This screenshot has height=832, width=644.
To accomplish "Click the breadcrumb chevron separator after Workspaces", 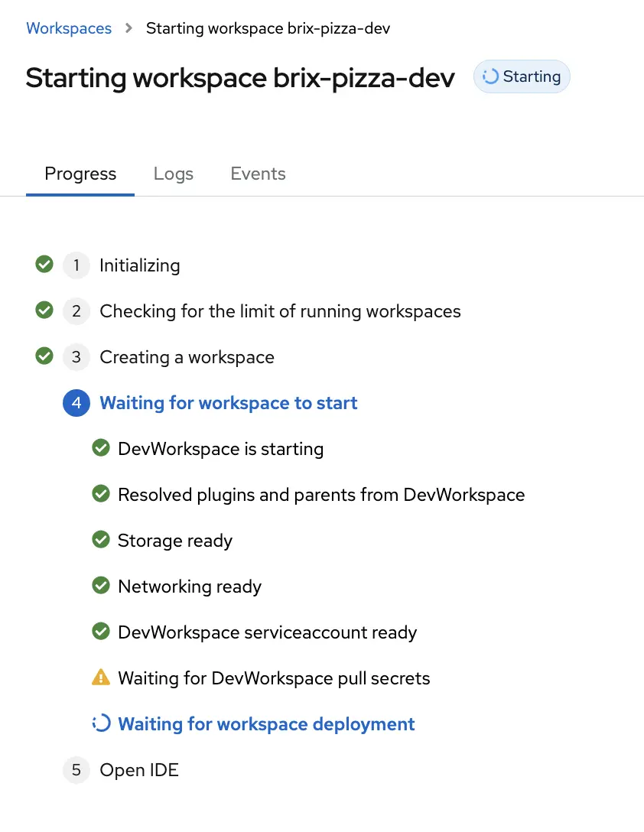I will click(x=128, y=28).
